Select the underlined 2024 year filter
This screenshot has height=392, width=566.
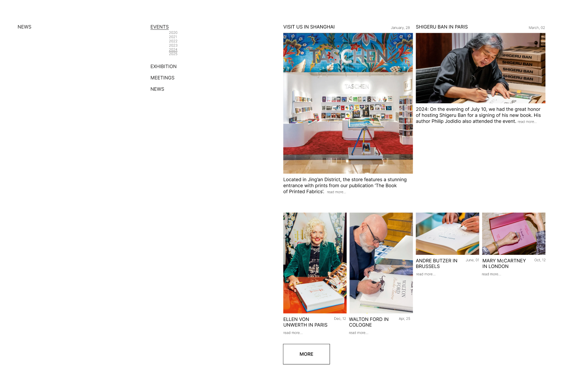click(x=173, y=49)
